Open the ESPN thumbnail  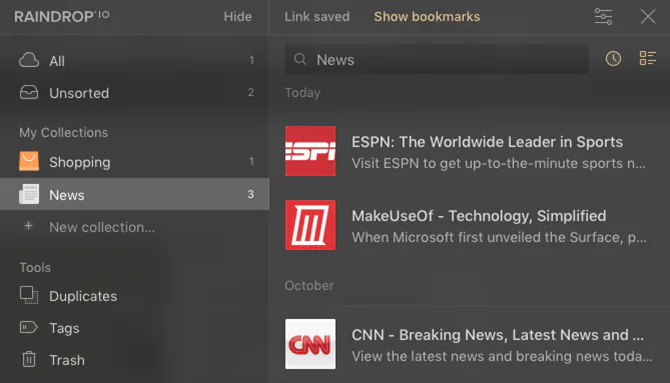pos(311,151)
